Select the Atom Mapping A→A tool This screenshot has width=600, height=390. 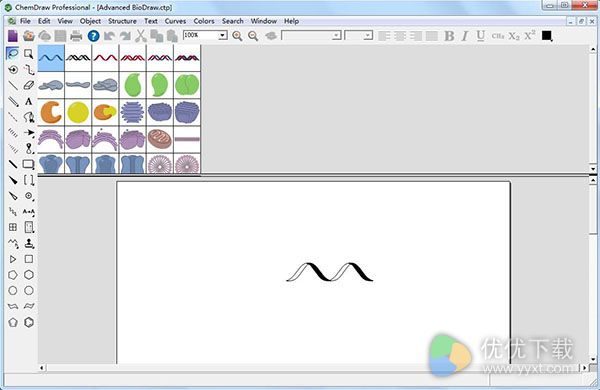click(29, 211)
